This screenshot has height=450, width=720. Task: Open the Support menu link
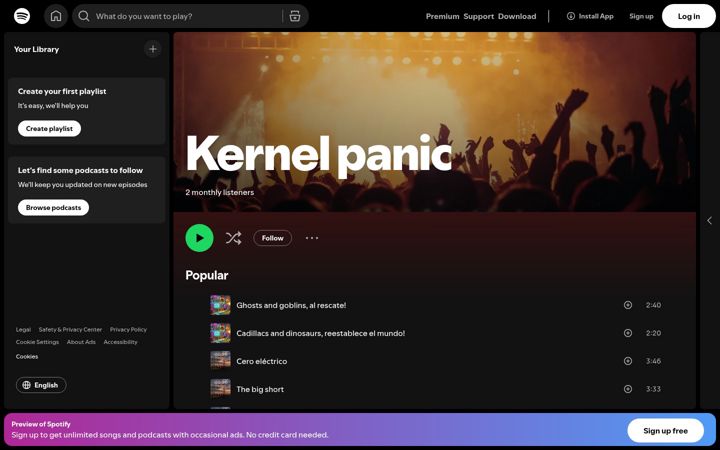point(478,16)
